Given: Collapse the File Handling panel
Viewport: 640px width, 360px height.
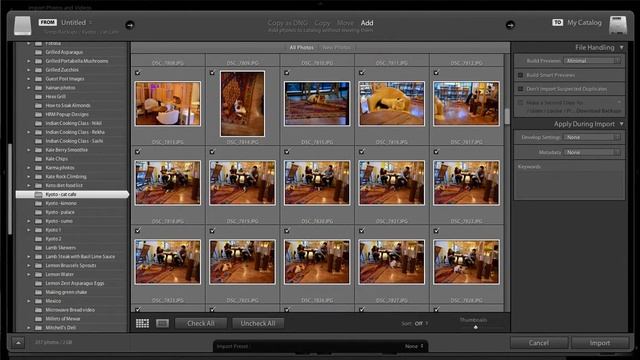Looking at the screenshot, I should pyautogui.click(x=622, y=47).
